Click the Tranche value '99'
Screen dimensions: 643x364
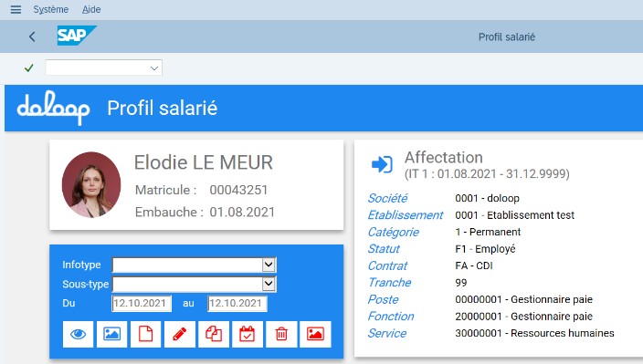point(461,283)
